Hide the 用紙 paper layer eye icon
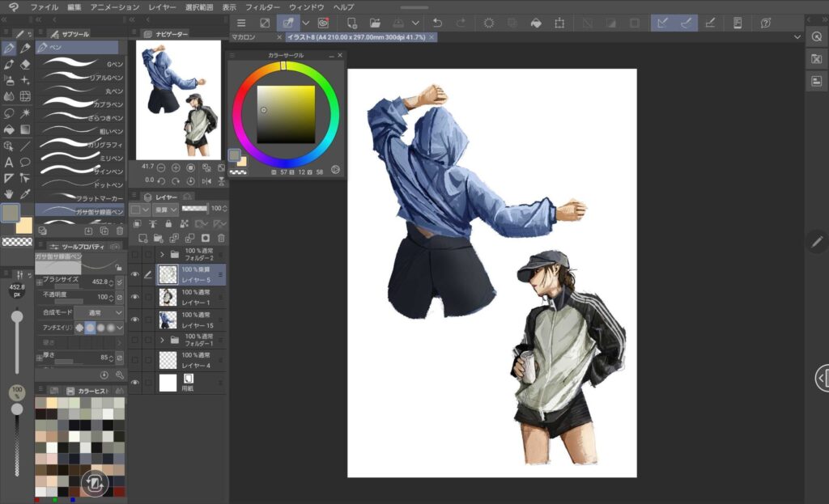This screenshot has height=504, width=829. [x=135, y=383]
